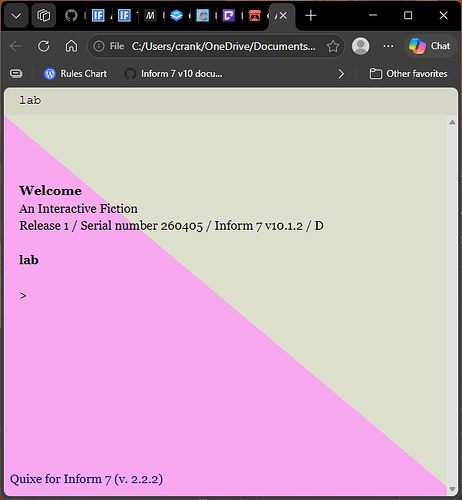Open Copilot Chat
The height and width of the screenshot is (500, 462).
click(x=430, y=46)
